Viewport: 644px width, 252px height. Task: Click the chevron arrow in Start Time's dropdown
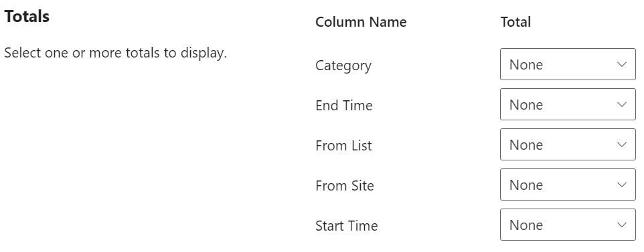coord(622,225)
